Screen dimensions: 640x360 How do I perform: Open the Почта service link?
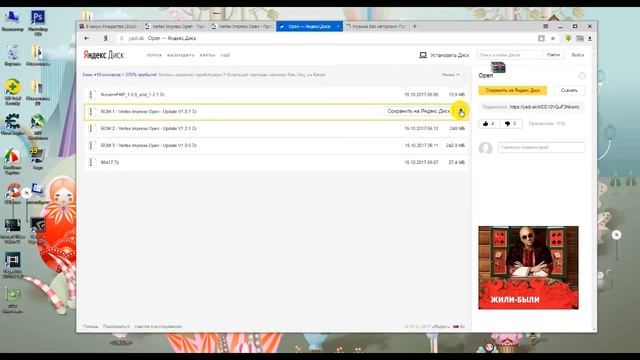click(154, 55)
